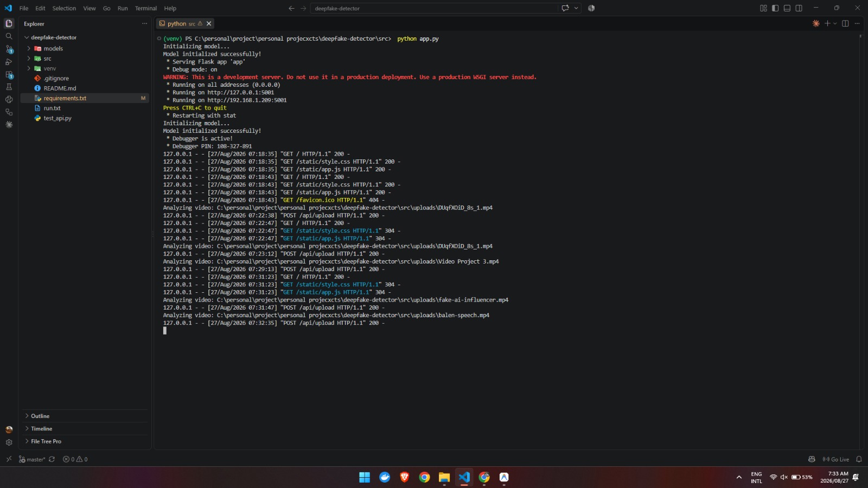The height and width of the screenshot is (488, 868).
Task: Open the Run menu
Action: point(123,8)
